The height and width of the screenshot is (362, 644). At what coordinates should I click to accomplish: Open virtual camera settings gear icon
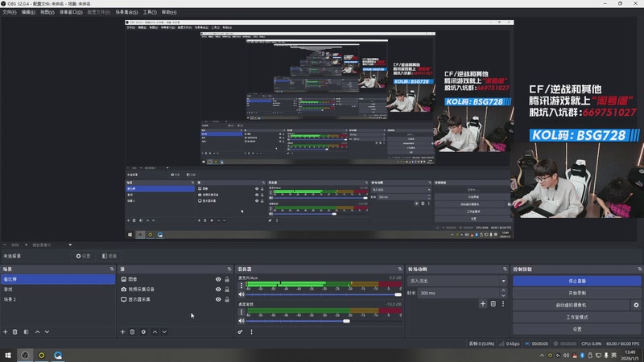(636, 305)
